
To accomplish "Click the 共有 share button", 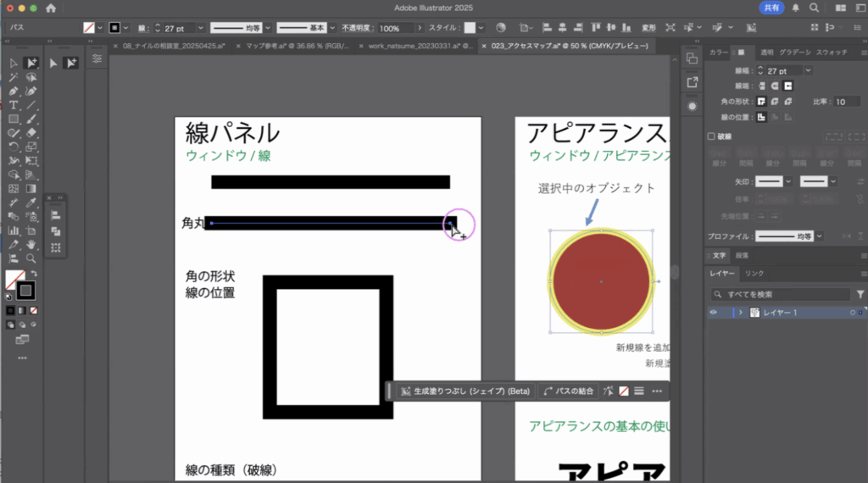I will pos(771,8).
